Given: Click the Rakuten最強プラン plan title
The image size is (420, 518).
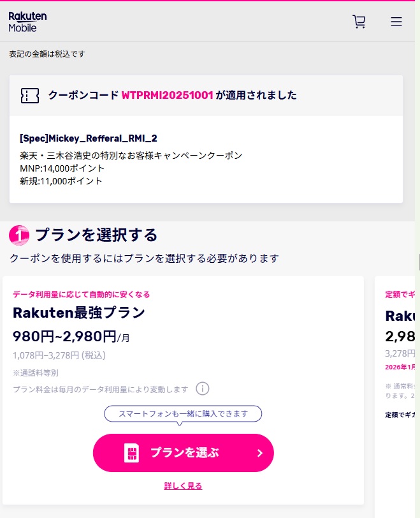Looking at the screenshot, I should pos(79,313).
